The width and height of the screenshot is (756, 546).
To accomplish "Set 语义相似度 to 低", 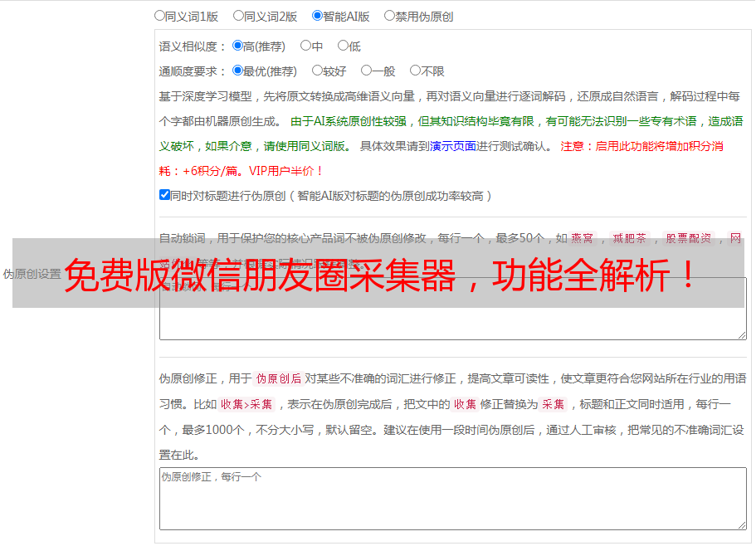I will point(343,46).
